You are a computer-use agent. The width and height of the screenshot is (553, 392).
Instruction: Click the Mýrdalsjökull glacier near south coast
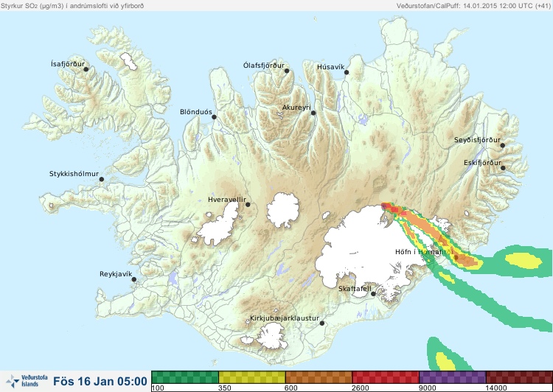[x=271, y=335]
